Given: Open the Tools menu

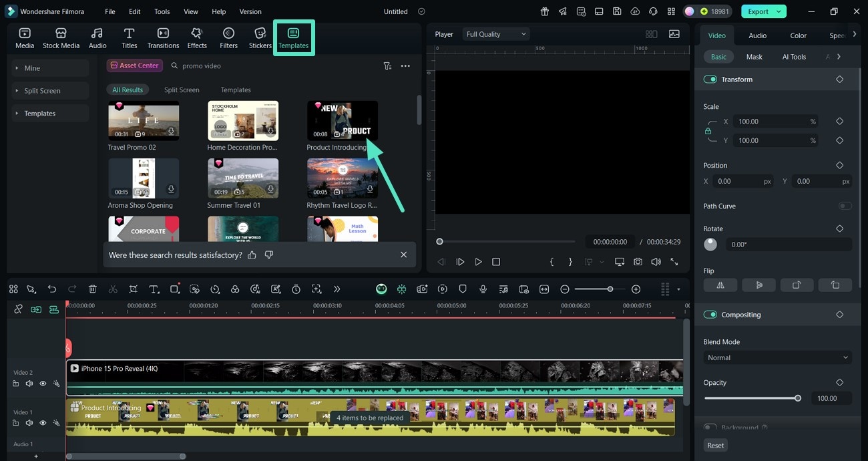Looking at the screenshot, I should [x=162, y=11].
